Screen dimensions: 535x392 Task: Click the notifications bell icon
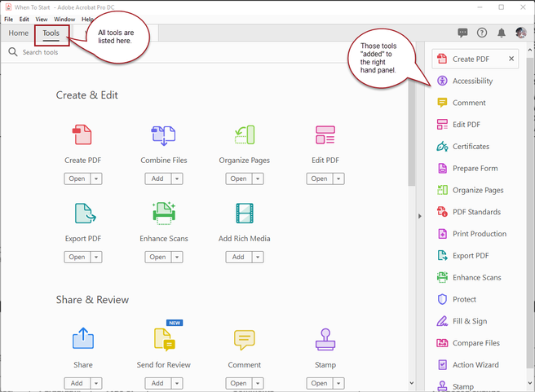coord(502,33)
